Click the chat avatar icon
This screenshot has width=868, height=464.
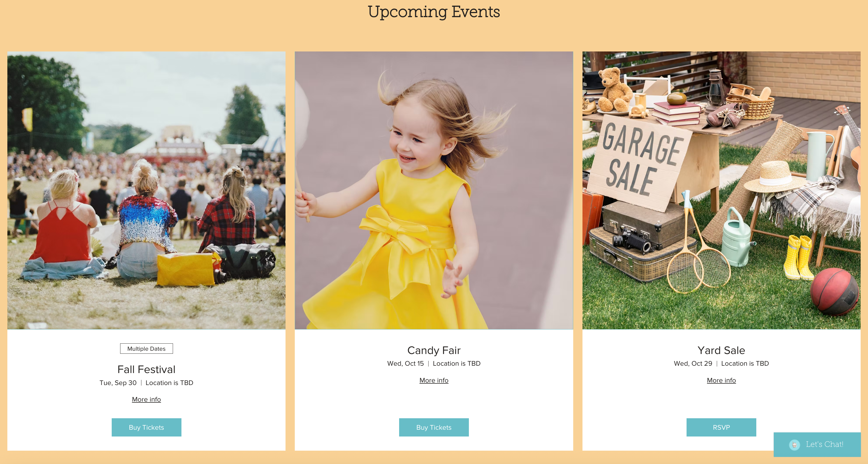pyautogui.click(x=794, y=444)
